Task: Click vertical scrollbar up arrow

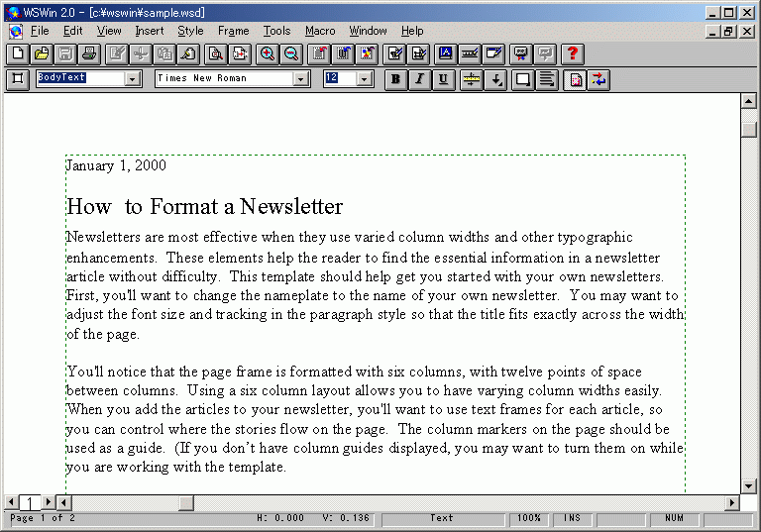Action: 748,101
